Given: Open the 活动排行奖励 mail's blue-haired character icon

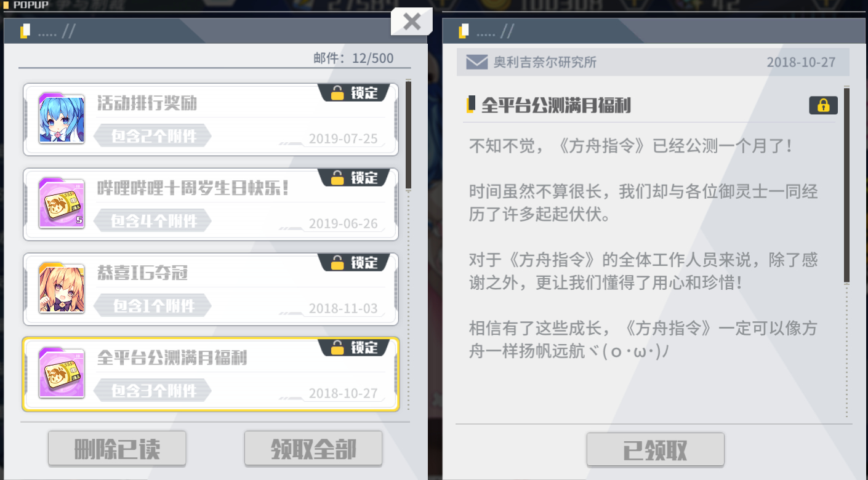Looking at the screenshot, I should pyautogui.click(x=62, y=119).
